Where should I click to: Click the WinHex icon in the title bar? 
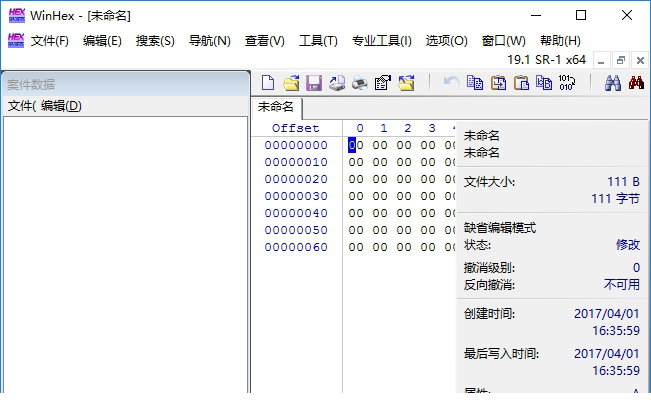(x=17, y=16)
